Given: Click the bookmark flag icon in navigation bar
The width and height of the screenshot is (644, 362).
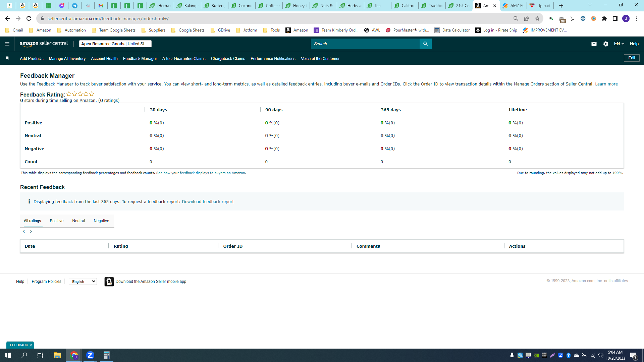Looking at the screenshot, I should tap(7, 58).
